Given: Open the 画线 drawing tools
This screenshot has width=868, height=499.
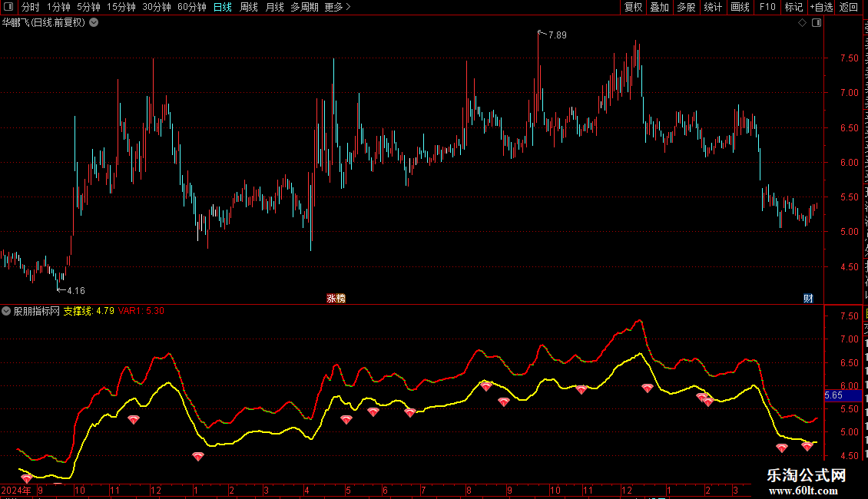Looking at the screenshot, I should (x=740, y=7).
